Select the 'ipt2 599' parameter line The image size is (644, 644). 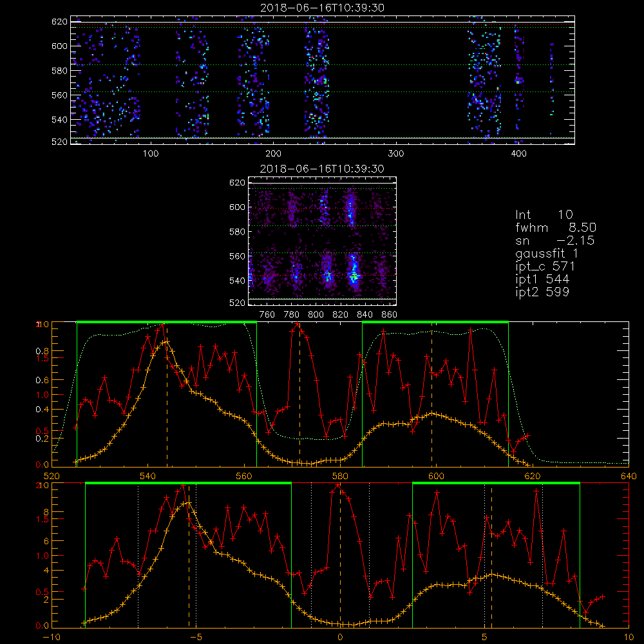click(542, 292)
